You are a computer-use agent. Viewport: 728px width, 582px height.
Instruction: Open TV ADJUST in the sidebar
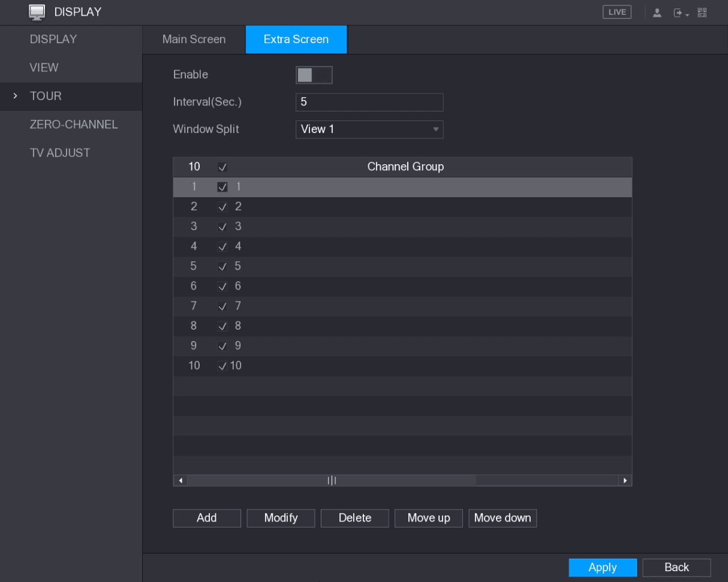71,153
